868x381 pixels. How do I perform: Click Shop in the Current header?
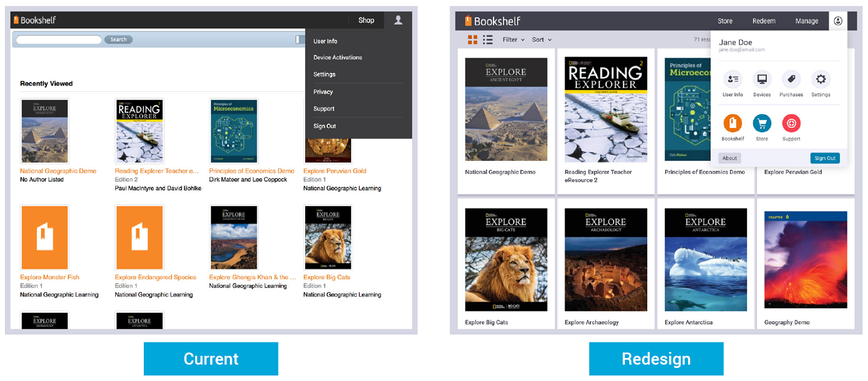366,20
